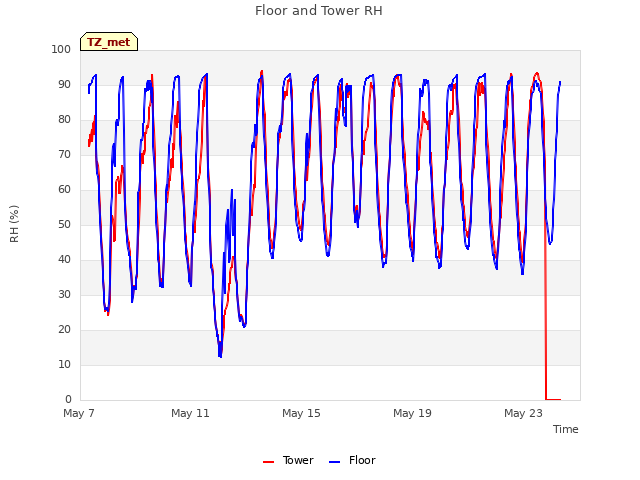Image resolution: width=640 pixels, height=480 pixels.
Task: Click the 60 y-axis tick label
Action: tap(64, 189)
